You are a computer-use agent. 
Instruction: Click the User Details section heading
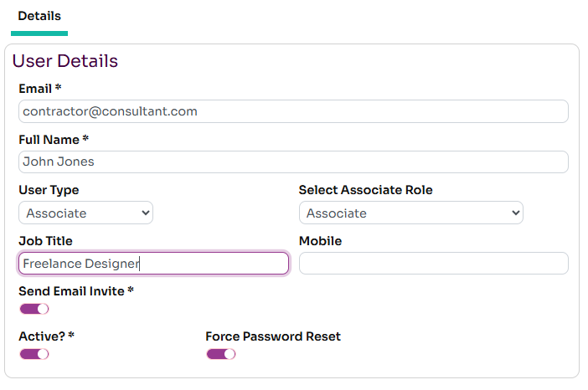[x=65, y=61]
